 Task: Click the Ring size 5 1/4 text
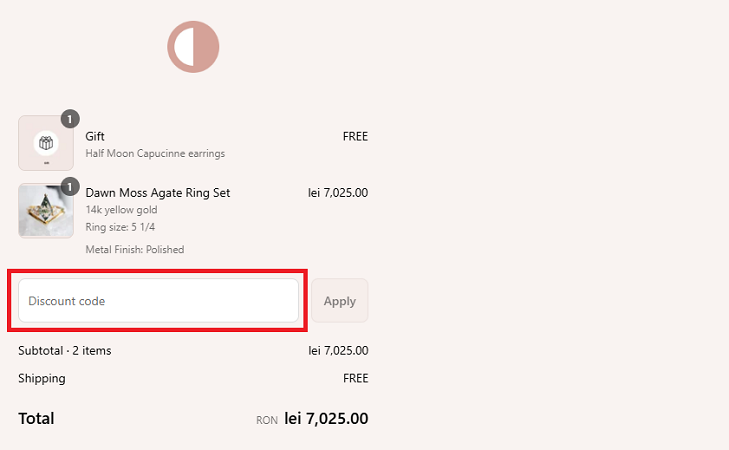coord(118,227)
